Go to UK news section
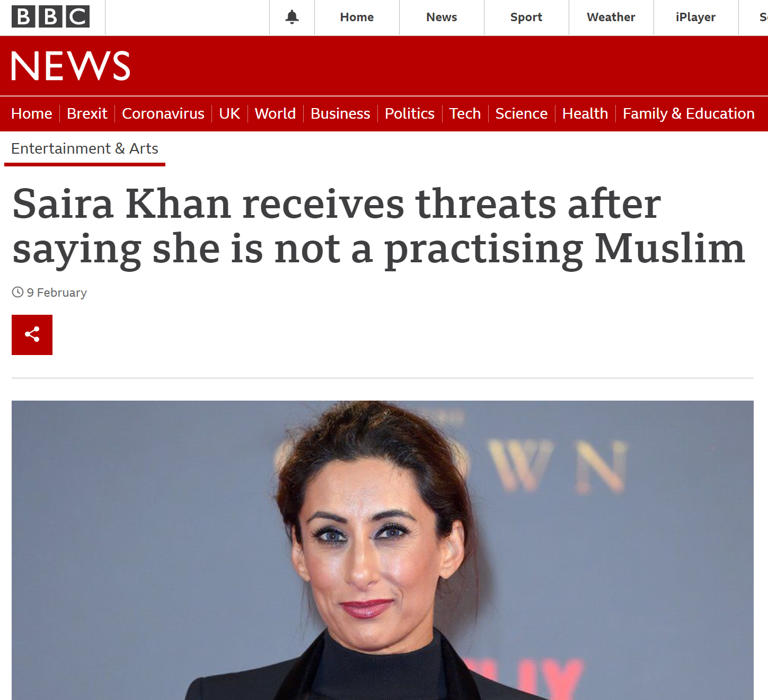This screenshot has width=768, height=700. coord(229,113)
